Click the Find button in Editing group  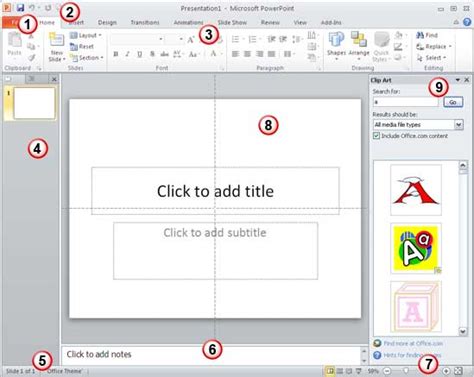coord(427,35)
